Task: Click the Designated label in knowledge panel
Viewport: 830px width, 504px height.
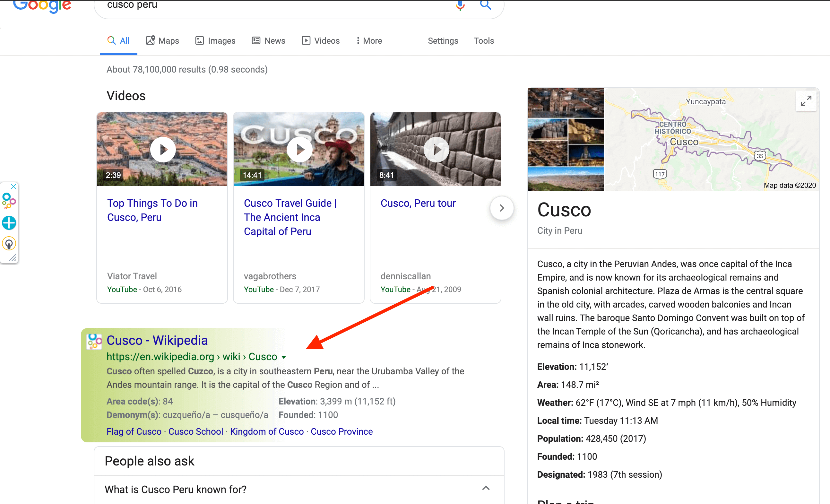Action: point(561,474)
